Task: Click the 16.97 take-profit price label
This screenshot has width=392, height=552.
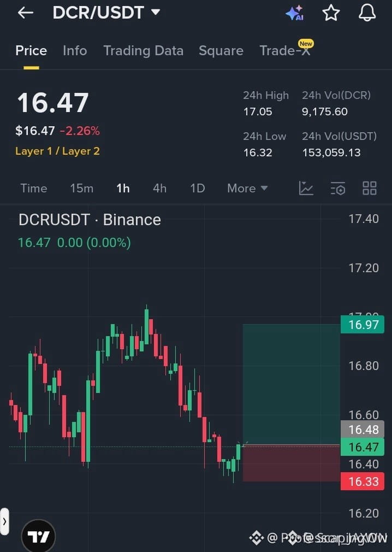Action: pos(363,325)
